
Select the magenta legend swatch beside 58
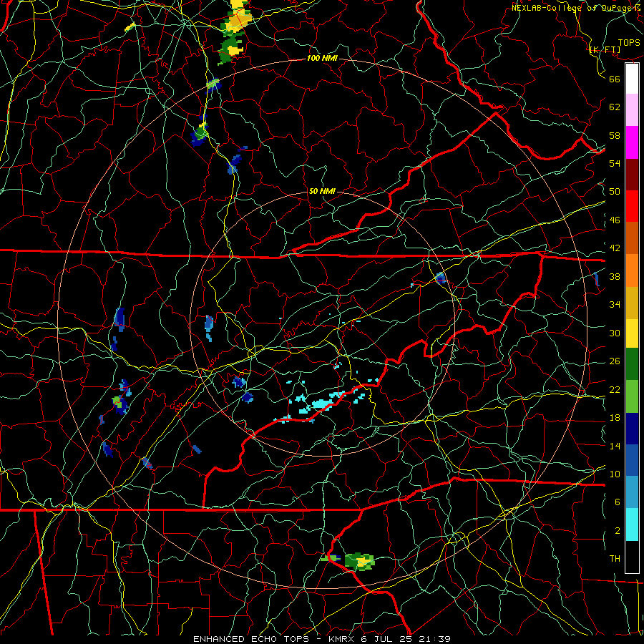632,142
